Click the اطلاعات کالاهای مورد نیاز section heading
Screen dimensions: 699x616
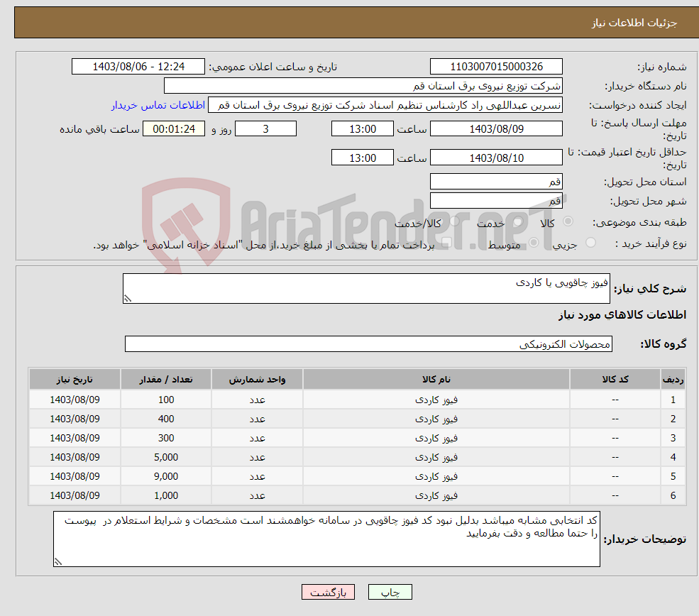622,315
